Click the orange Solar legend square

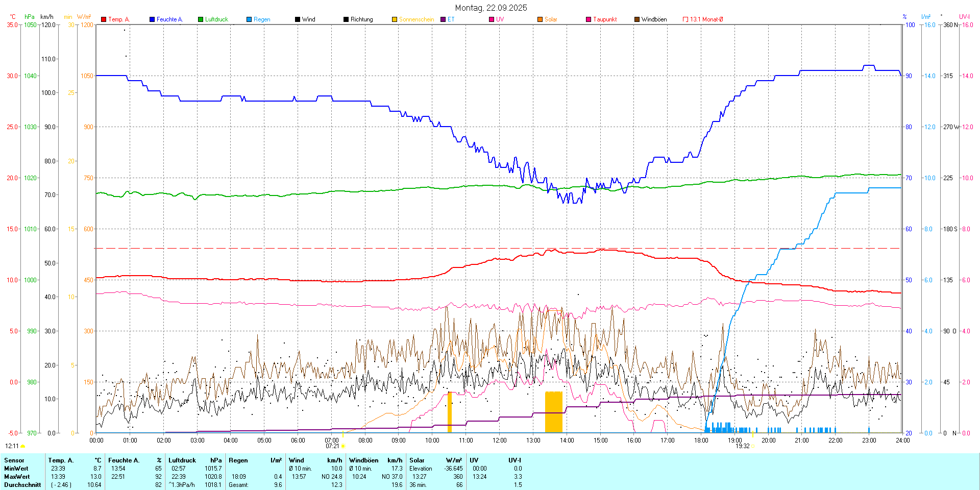click(540, 19)
